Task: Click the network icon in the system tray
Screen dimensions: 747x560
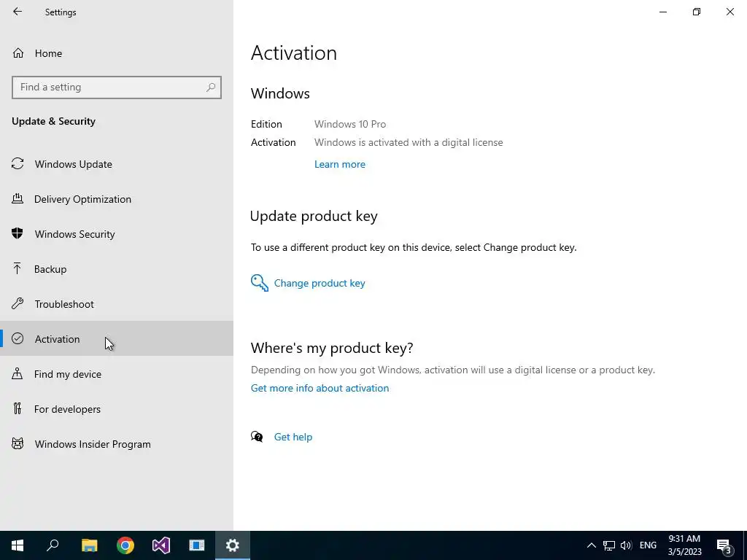Action: [x=609, y=545]
